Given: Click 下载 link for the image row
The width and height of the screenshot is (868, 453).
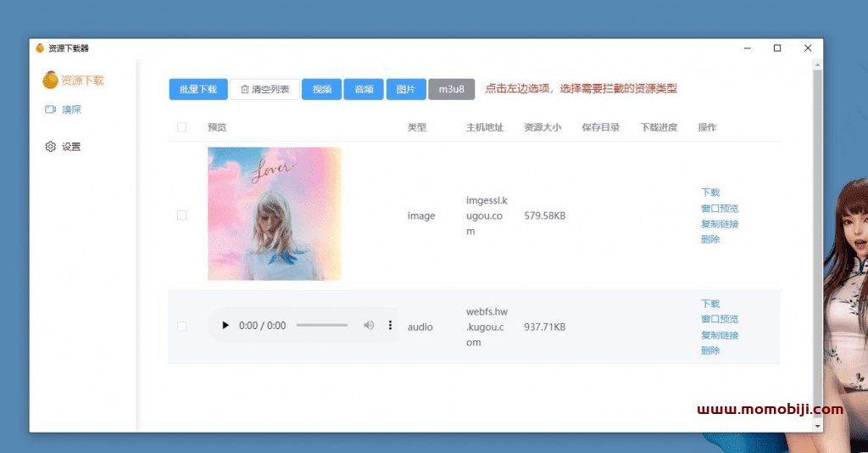Looking at the screenshot, I should coord(710,193).
